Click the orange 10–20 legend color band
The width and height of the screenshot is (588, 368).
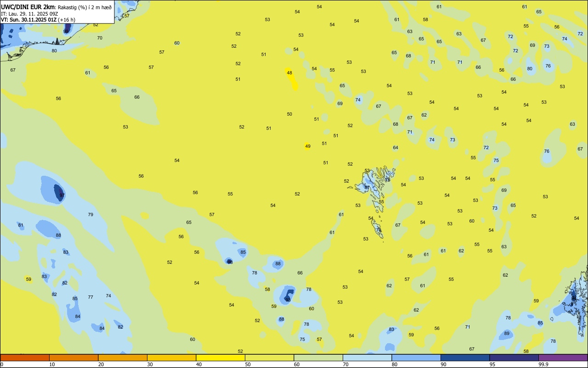point(73,357)
